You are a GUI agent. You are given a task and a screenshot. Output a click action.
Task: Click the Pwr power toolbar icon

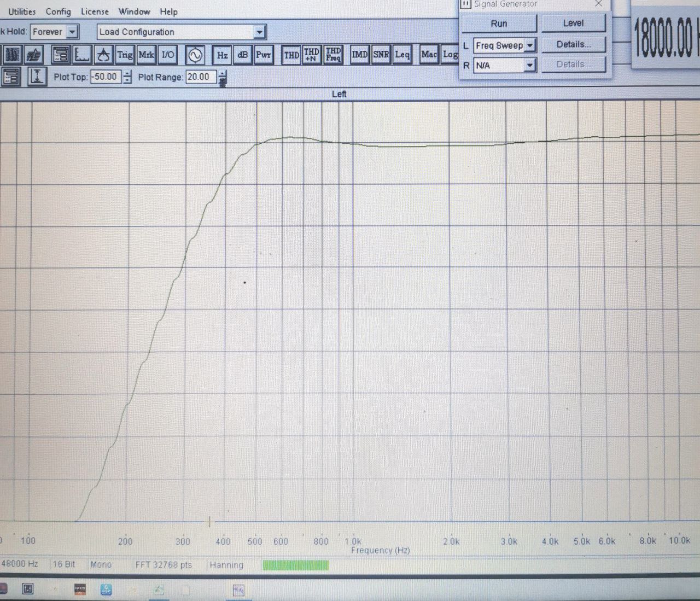[x=263, y=55]
